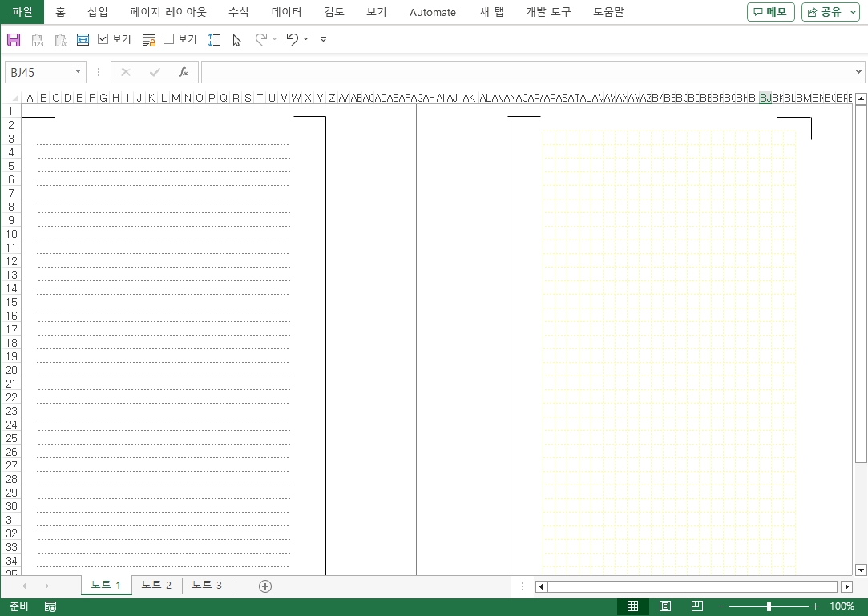This screenshot has height=616, width=868.
Task: Switch to Normal view in status bar
Action: point(632,606)
